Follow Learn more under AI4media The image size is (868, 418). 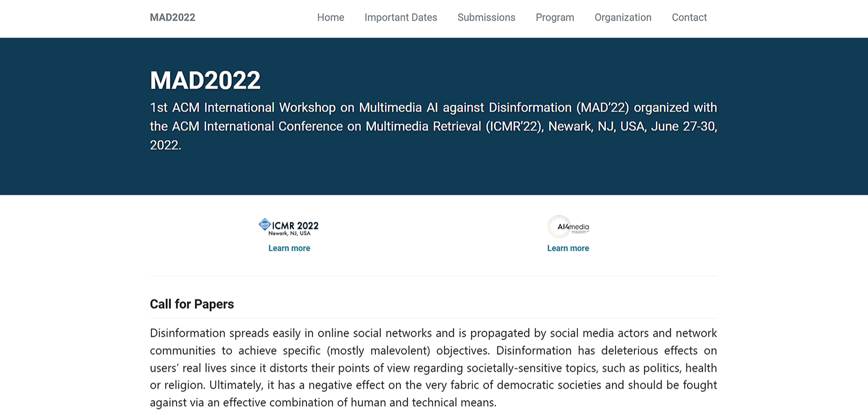(x=568, y=248)
